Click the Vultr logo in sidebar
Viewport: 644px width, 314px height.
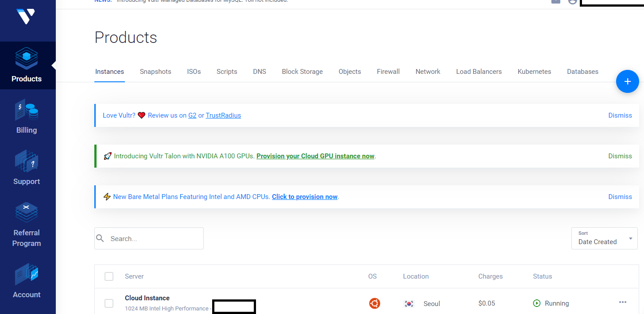pos(26,16)
